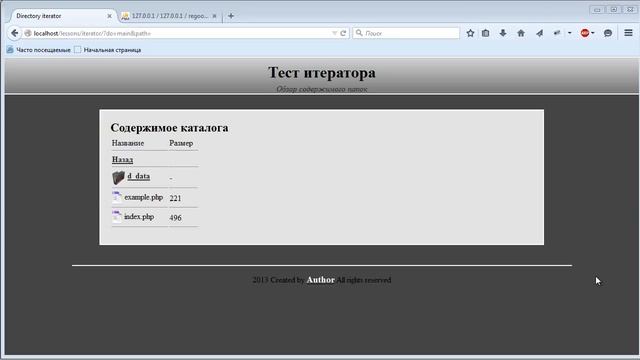640x360 pixels.
Task: Click the search magnifier icon
Action: (x=359, y=33)
